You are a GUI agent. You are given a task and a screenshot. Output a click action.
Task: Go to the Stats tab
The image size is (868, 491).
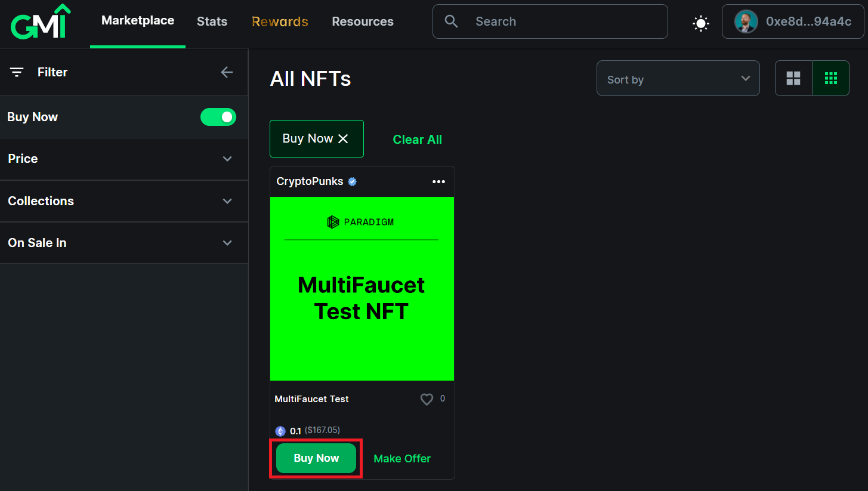212,21
